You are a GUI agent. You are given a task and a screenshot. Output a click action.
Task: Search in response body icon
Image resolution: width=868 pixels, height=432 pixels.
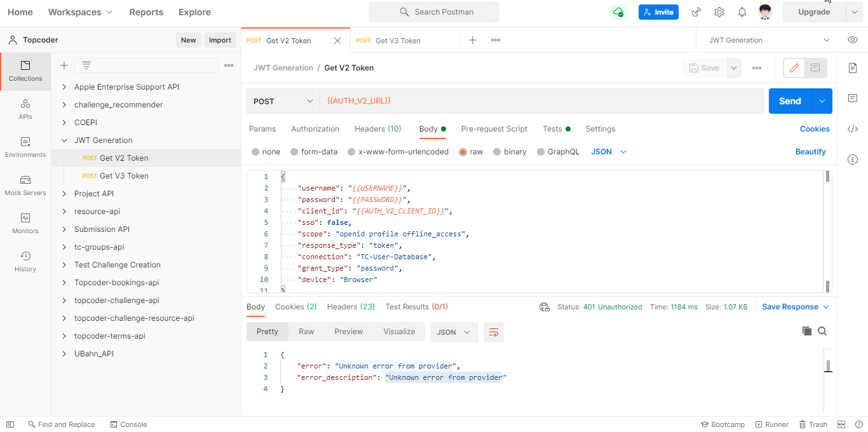822,331
